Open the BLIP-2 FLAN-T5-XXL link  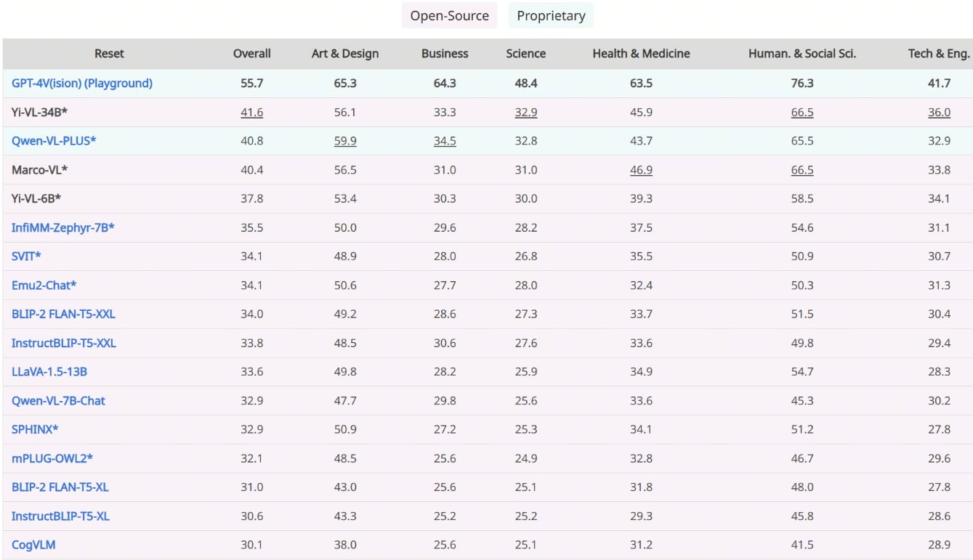tap(63, 315)
